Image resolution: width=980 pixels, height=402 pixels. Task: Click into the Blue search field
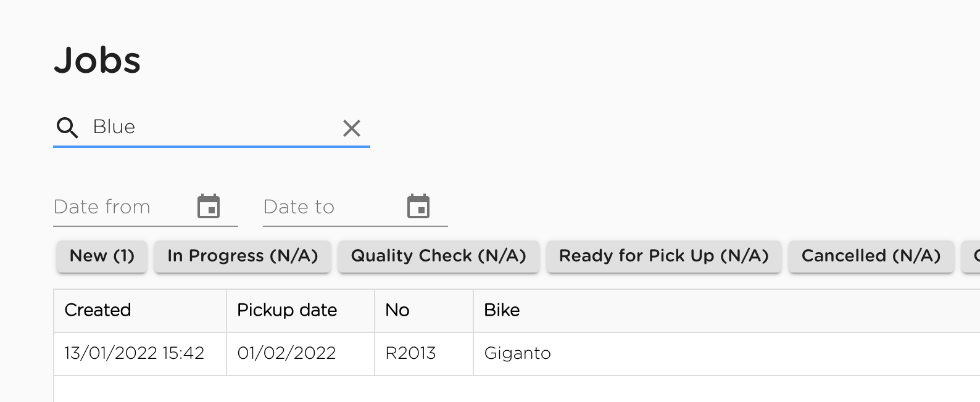[210, 127]
